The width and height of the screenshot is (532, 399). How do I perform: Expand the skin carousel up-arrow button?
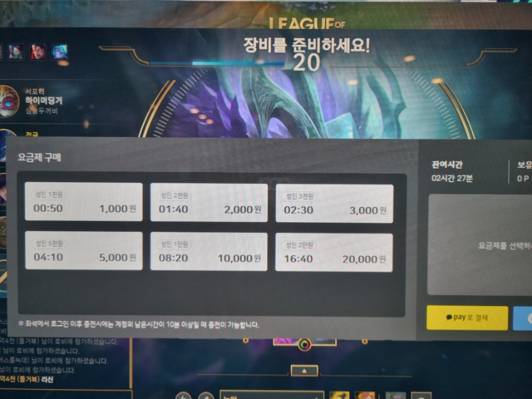click(x=304, y=371)
